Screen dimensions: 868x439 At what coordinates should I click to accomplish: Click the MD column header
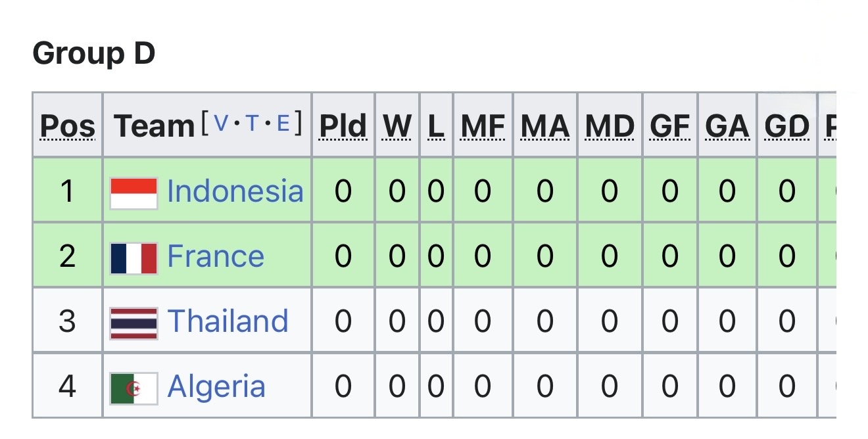click(x=610, y=126)
